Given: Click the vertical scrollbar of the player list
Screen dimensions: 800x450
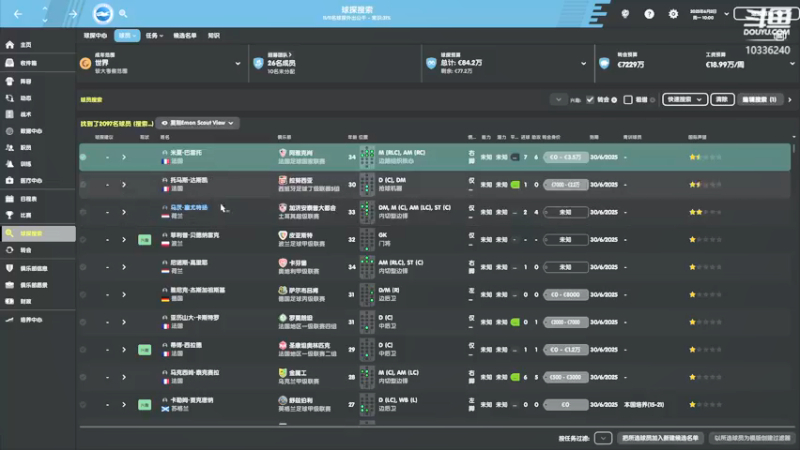Looking at the screenshot, I should [x=794, y=148].
